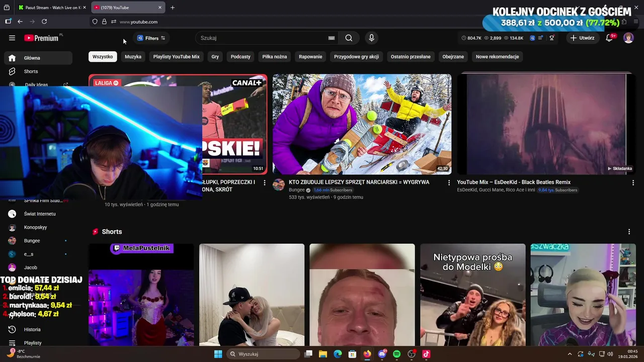Open Konopskyy subscription
Viewport: 644px width, 362px height.
tap(38, 227)
